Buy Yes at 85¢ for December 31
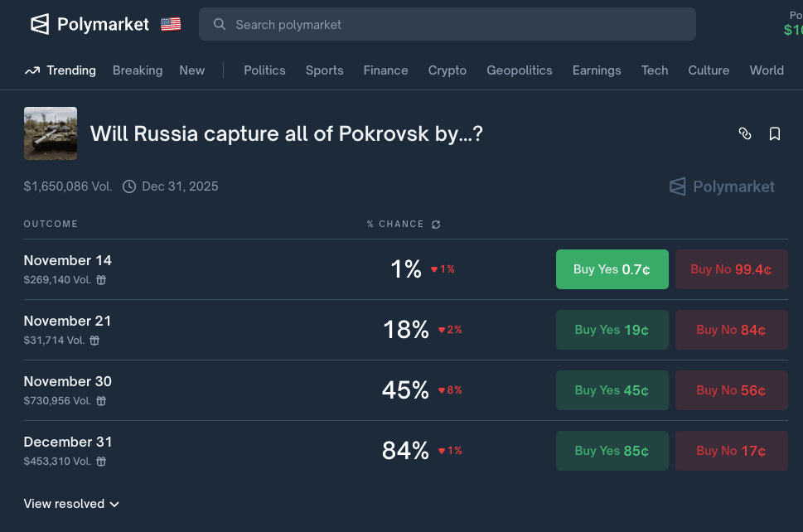Image resolution: width=803 pixels, height=532 pixels. (x=612, y=451)
